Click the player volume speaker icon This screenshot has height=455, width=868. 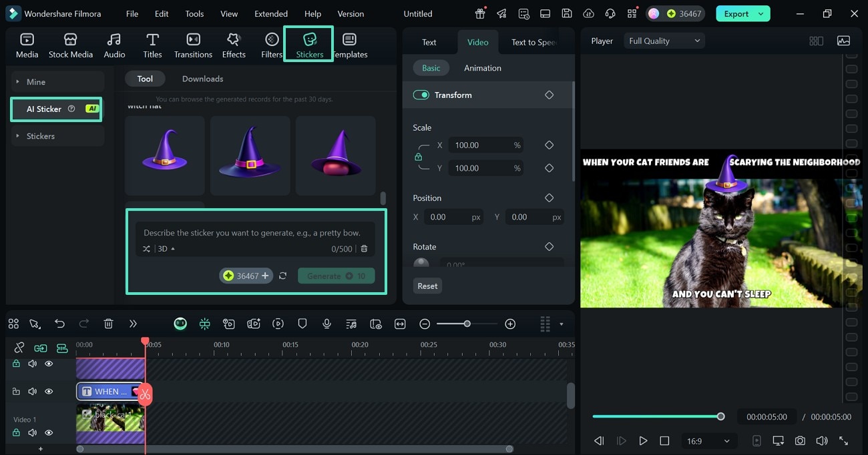coord(821,441)
